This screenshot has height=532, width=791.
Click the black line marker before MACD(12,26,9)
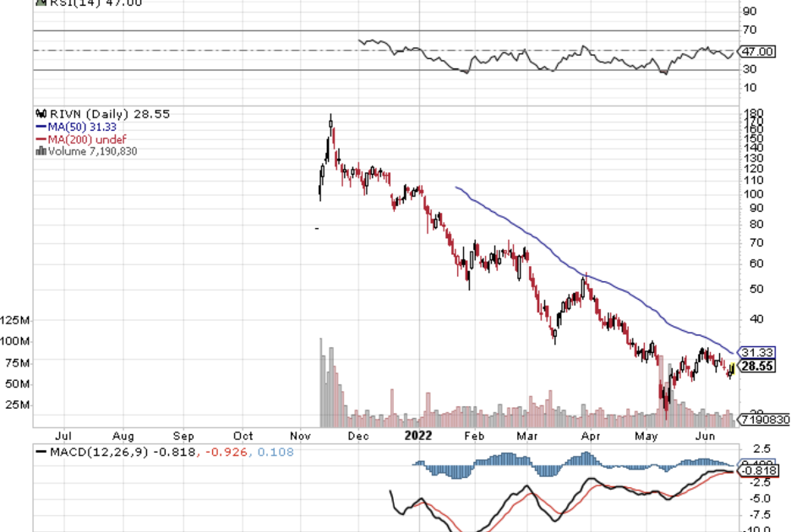pos(39,453)
